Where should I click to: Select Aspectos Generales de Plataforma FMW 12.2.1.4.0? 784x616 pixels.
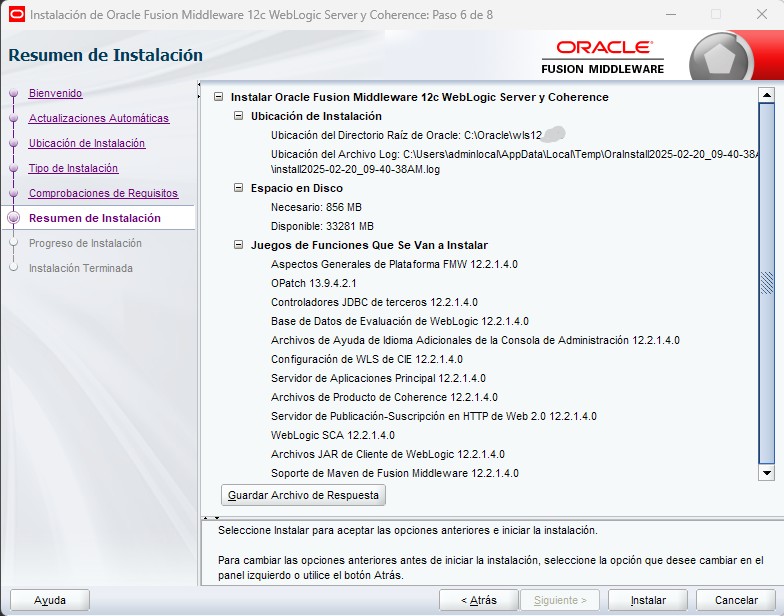point(394,264)
